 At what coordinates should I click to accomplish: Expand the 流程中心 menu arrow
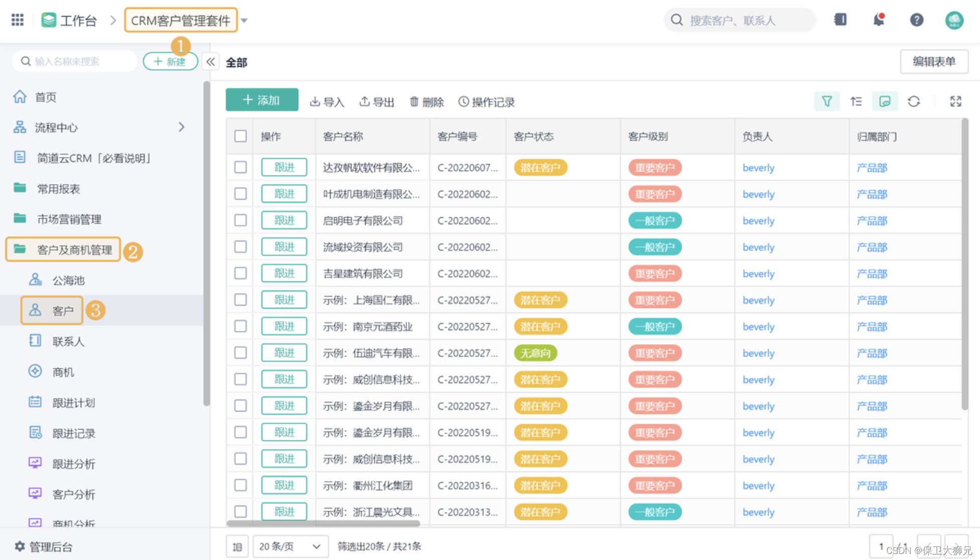(182, 127)
